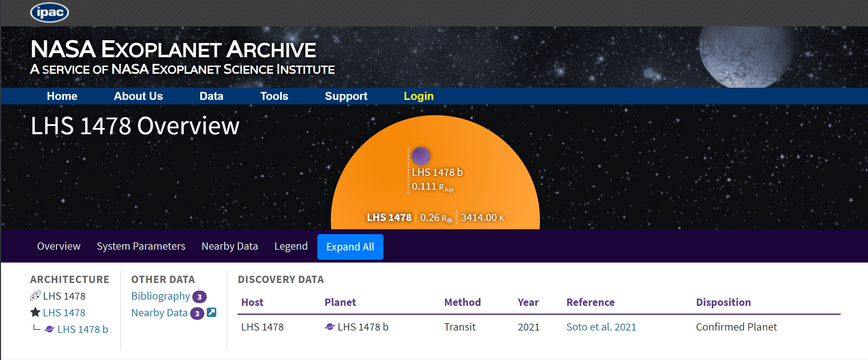Select the LHS 1478 star link in Architecture
Viewport: 868px width, 360px height.
(64, 313)
